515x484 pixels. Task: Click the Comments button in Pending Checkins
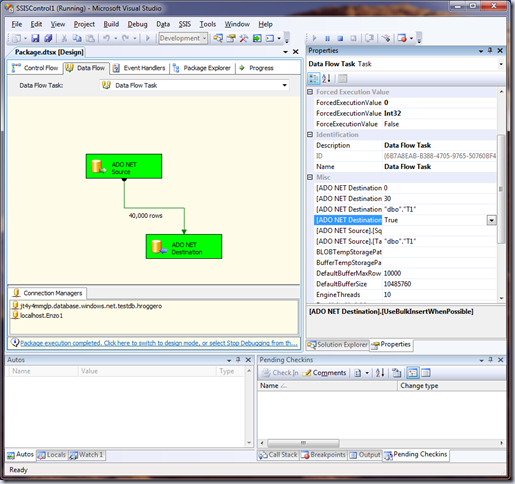(324, 373)
